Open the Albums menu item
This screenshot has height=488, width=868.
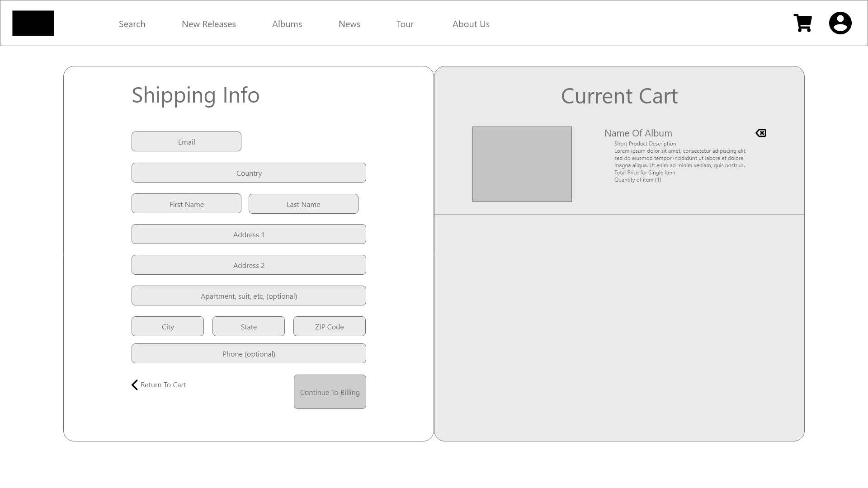click(x=287, y=24)
